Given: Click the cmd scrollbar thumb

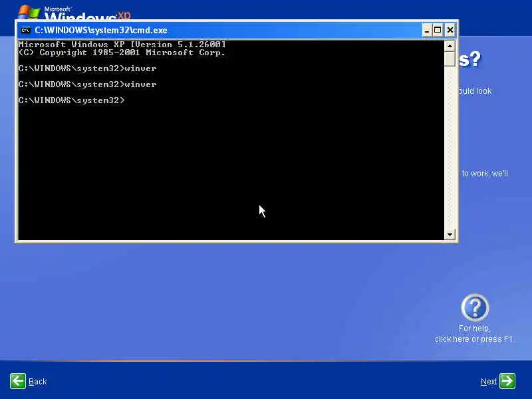Looking at the screenshot, I should (450, 59).
